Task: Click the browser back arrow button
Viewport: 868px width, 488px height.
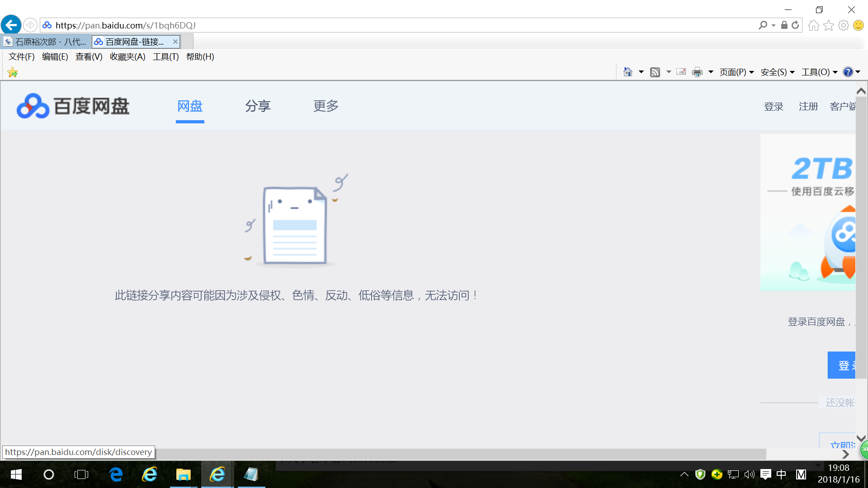Action: coord(11,25)
